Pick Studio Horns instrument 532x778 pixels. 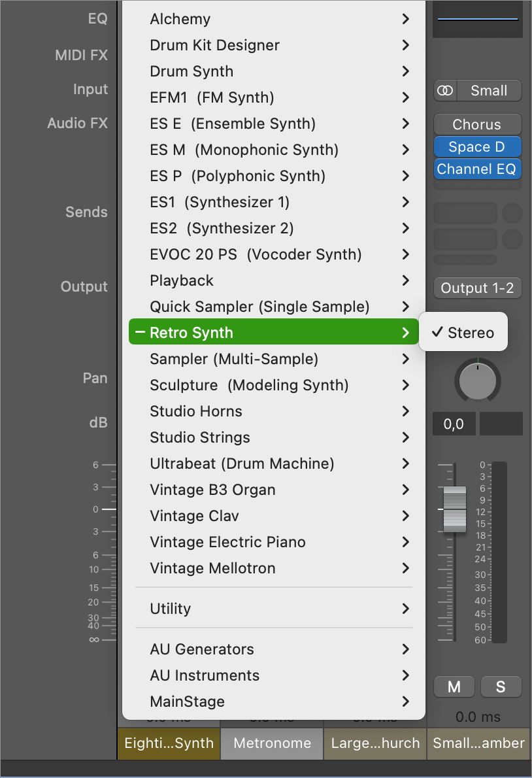click(274, 411)
